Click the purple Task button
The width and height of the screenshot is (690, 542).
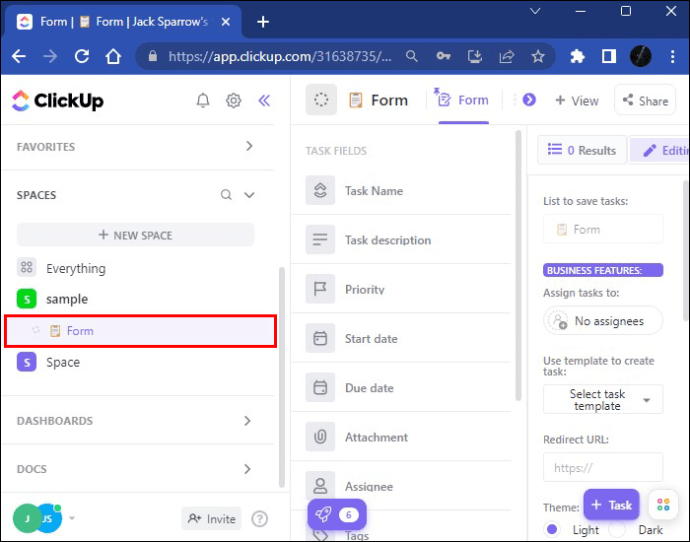tap(611, 505)
